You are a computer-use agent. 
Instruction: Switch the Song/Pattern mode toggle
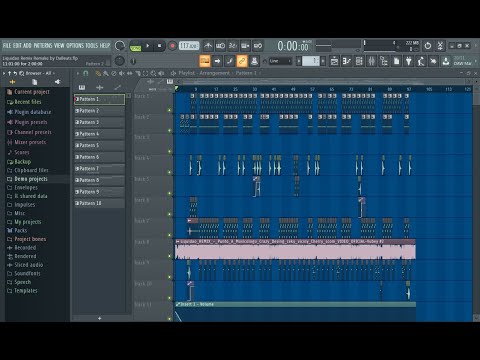[135, 46]
